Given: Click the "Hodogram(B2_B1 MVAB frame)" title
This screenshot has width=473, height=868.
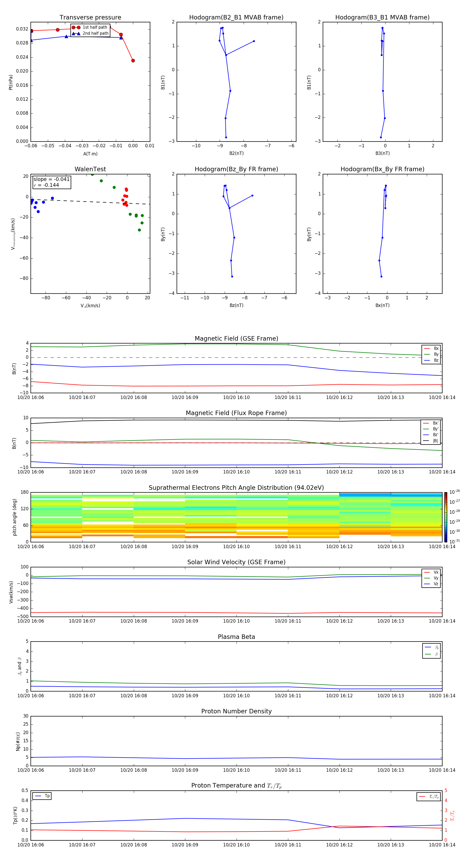Looking at the screenshot, I should [236, 18].
